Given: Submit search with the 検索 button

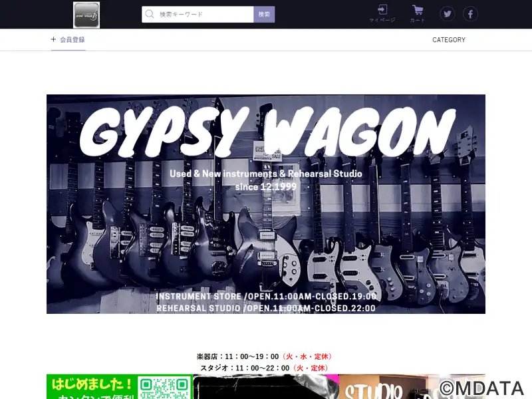Looking at the screenshot, I should 264,14.
